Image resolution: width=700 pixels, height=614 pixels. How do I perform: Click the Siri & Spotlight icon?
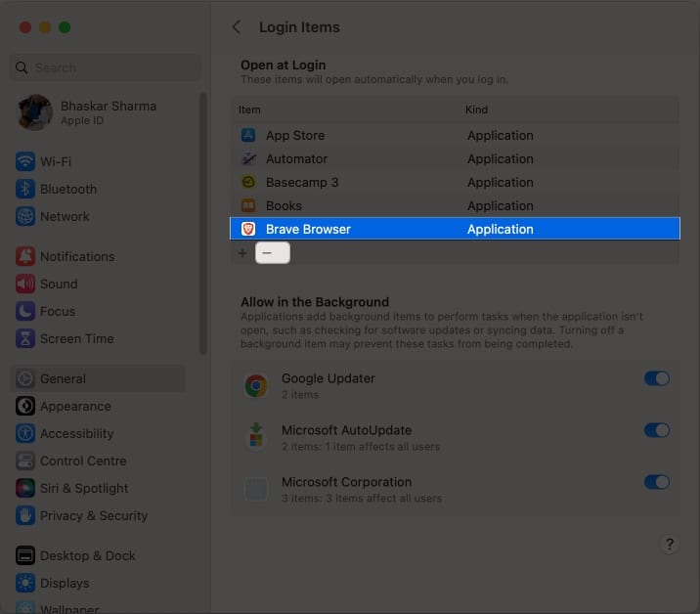point(25,488)
